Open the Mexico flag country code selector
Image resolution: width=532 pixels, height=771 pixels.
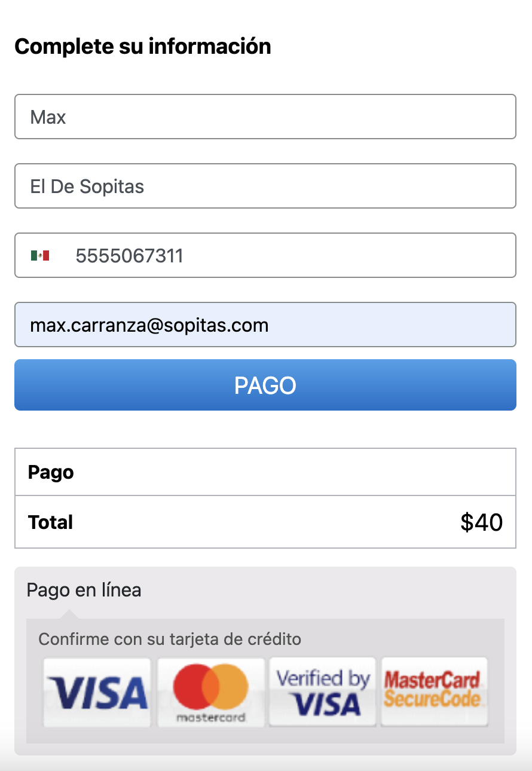tap(40, 256)
